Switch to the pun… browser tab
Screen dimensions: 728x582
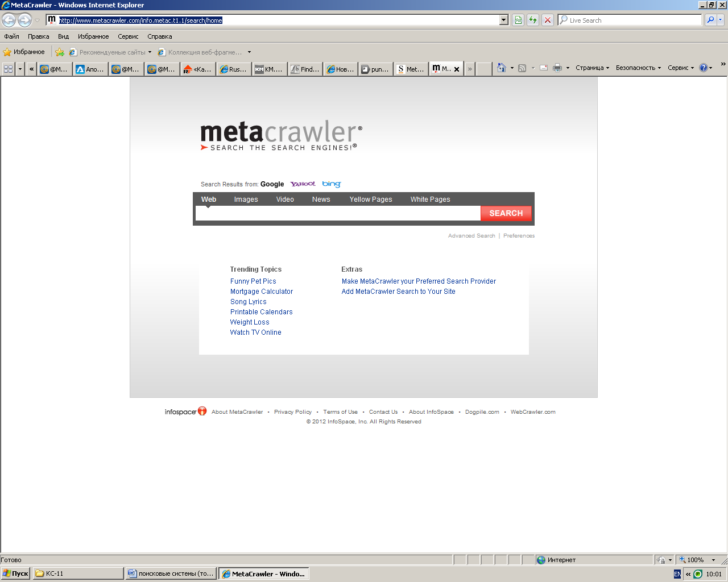coord(377,69)
